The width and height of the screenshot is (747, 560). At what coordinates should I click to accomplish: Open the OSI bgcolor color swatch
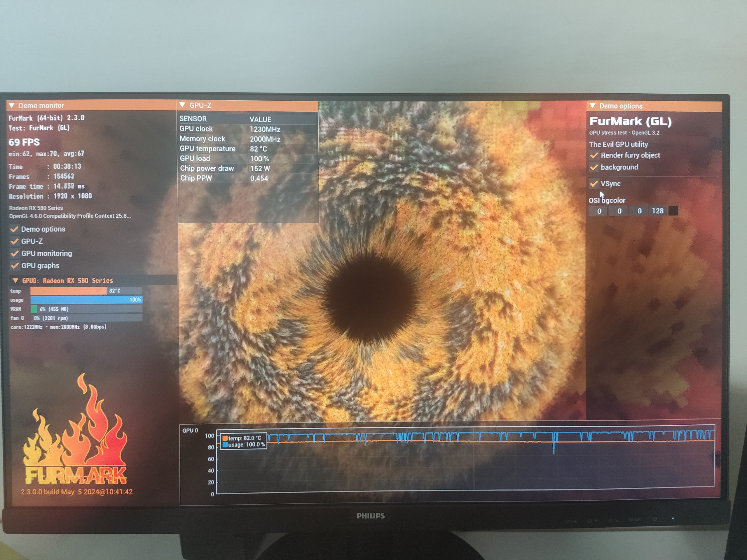(673, 211)
